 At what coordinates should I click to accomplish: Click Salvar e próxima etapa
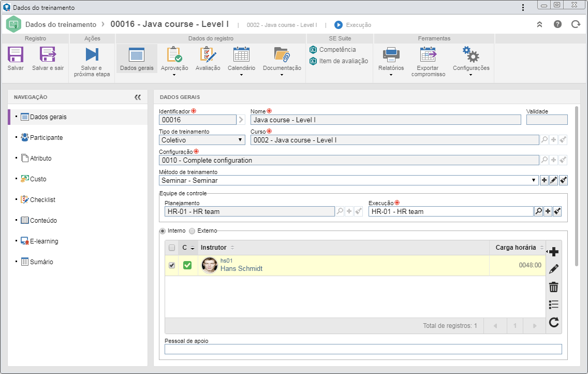92,62
